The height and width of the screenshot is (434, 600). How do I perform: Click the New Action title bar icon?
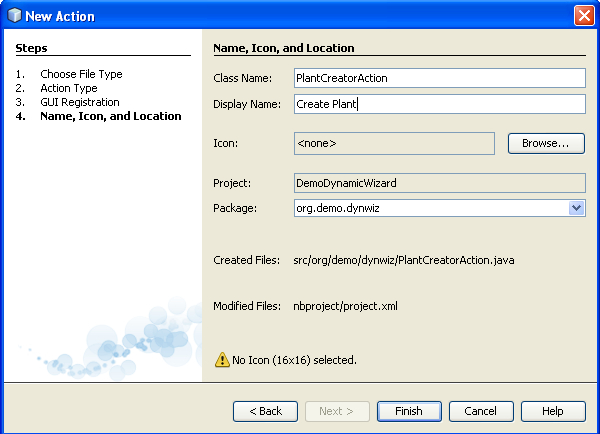(x=12, y=14)
